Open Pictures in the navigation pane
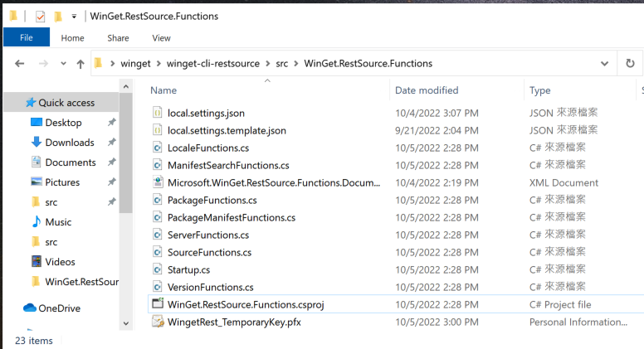The width and height of the screenshot is (644, 349). pos(62,182)
